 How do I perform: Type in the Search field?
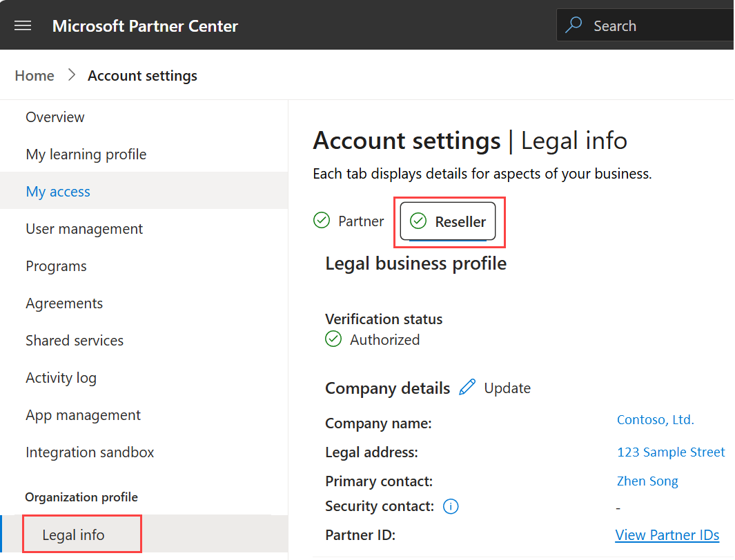point(656,26)
